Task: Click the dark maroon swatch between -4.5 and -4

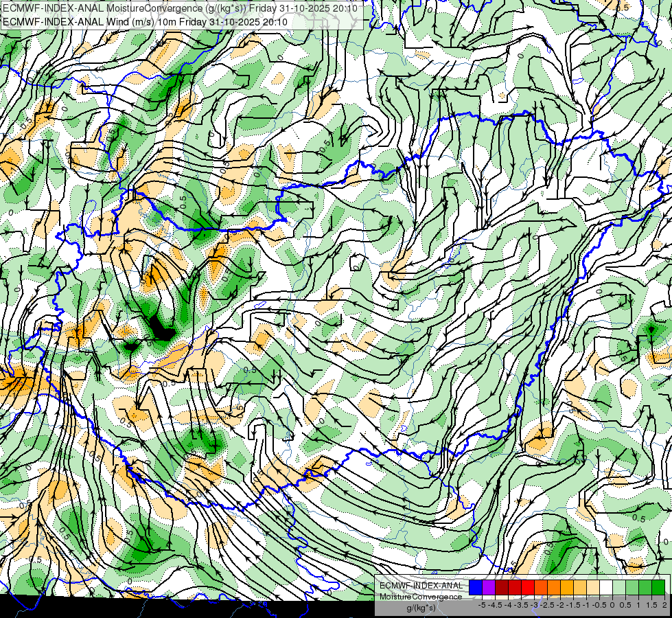Action: 502,587
